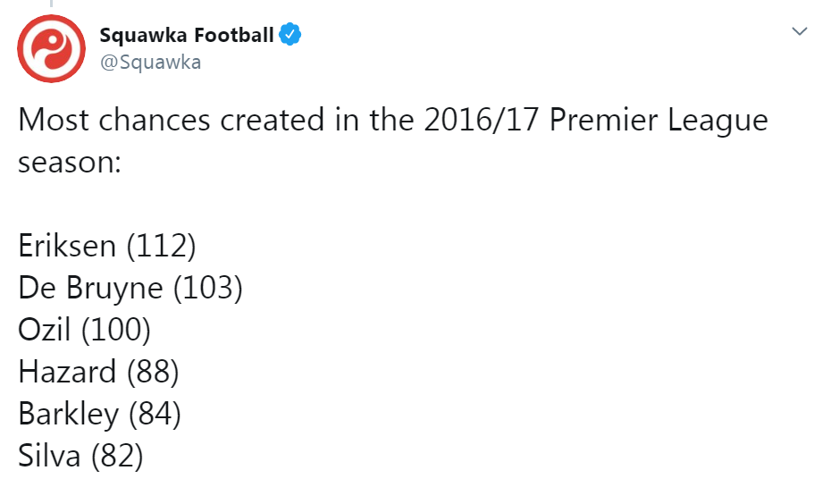Click the word 'season:' in tweet
Screen dimensions: 831x504
pos(70,162)
